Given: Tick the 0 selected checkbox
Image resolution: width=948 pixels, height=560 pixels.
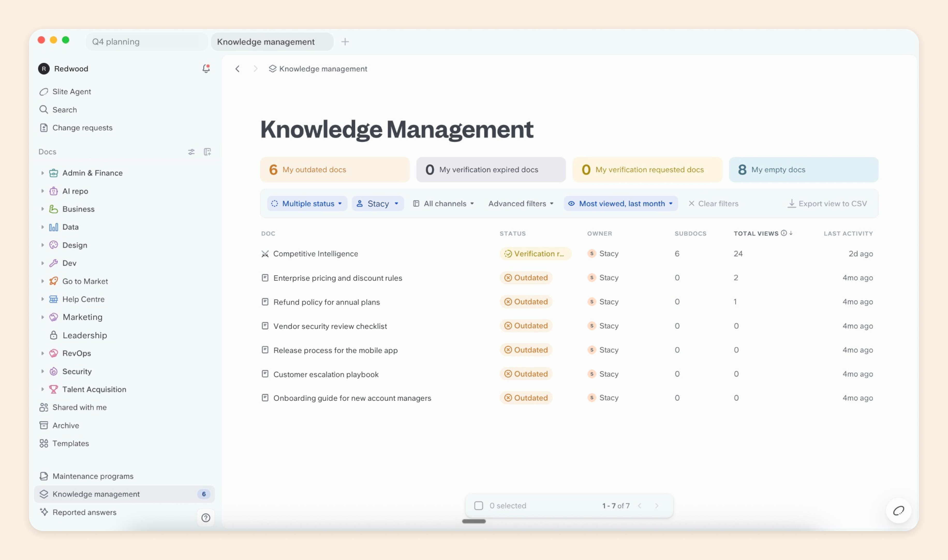Looking at the screenshot, I should (x=478, y=506).
